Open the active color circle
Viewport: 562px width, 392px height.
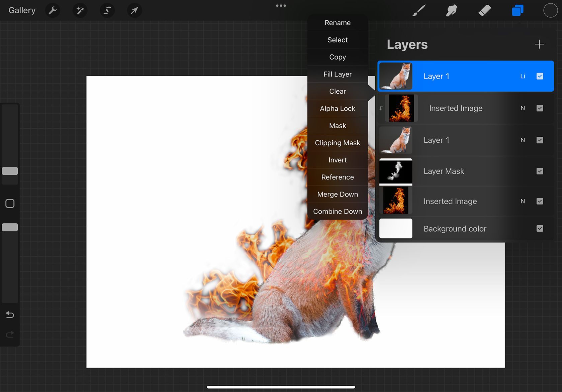pyautogui.click(x=550, y=10)
